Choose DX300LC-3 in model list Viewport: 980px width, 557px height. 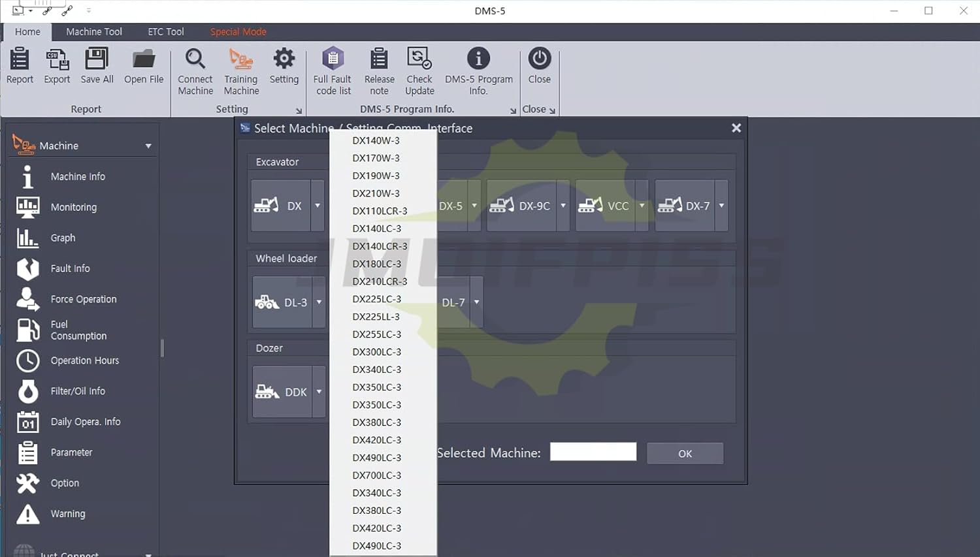[384, 352]
